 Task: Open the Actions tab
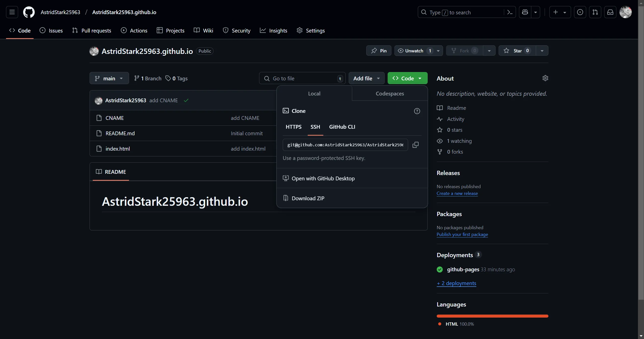134,30
